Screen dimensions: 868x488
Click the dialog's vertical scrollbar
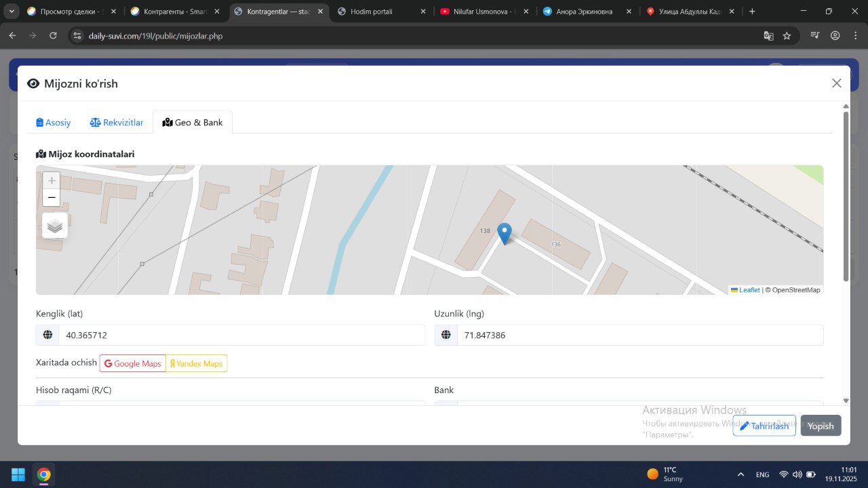tap(846, 197)
